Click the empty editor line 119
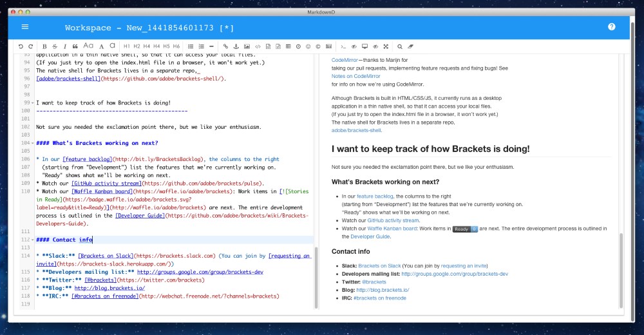The height and width of the screenshot is (335, 644). 173,304
